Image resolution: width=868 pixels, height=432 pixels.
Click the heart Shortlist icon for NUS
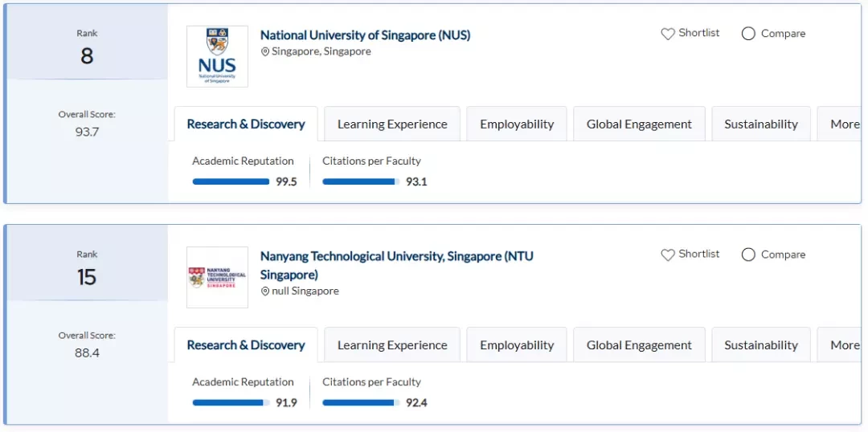[668, 34]
